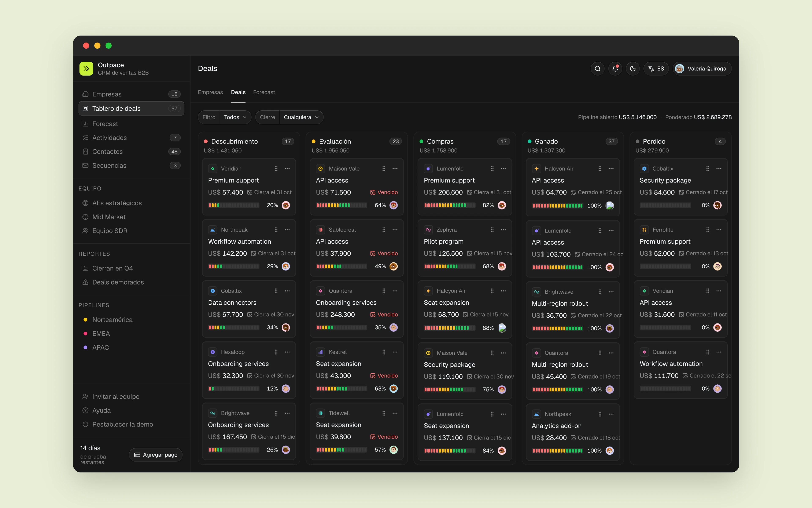Viewport: 812px width, 508px height.
Task: Open more options on Tidewell Seat expansion card
Action: [x=395, y=413]
